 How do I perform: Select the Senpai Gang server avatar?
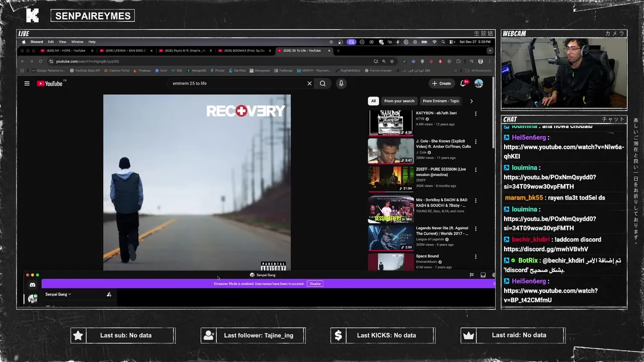point(33,299)
